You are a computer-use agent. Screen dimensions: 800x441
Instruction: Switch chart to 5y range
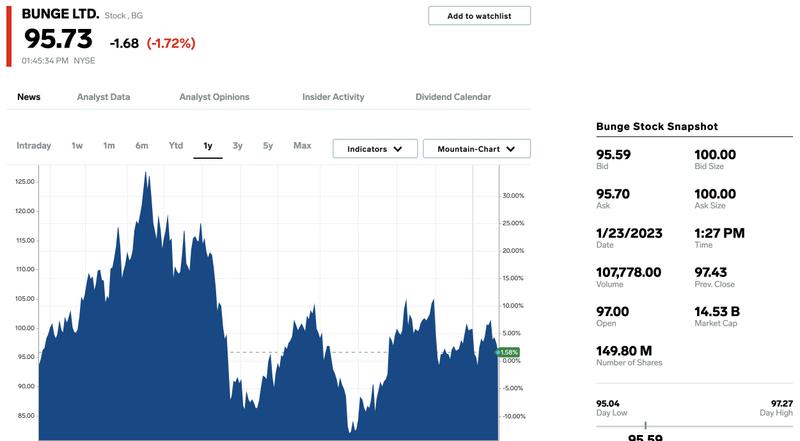coord(268,145)
